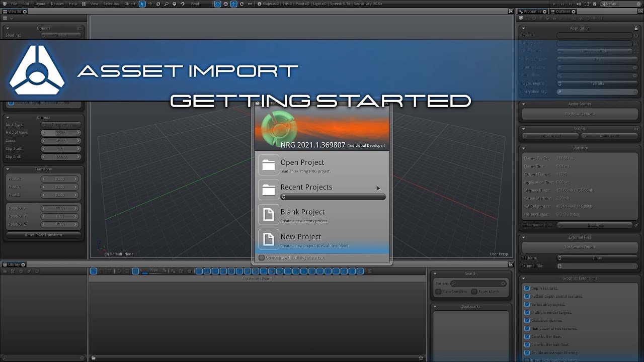The width and height of the screenshot is (644, 362).
Task: Toggle 'Do not show this dialog at startup'
Action: click(x=262, y=257)
